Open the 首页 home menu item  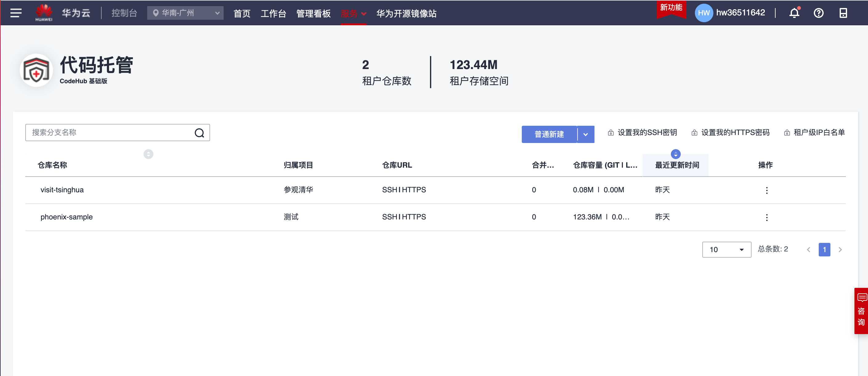click(242, 14)
